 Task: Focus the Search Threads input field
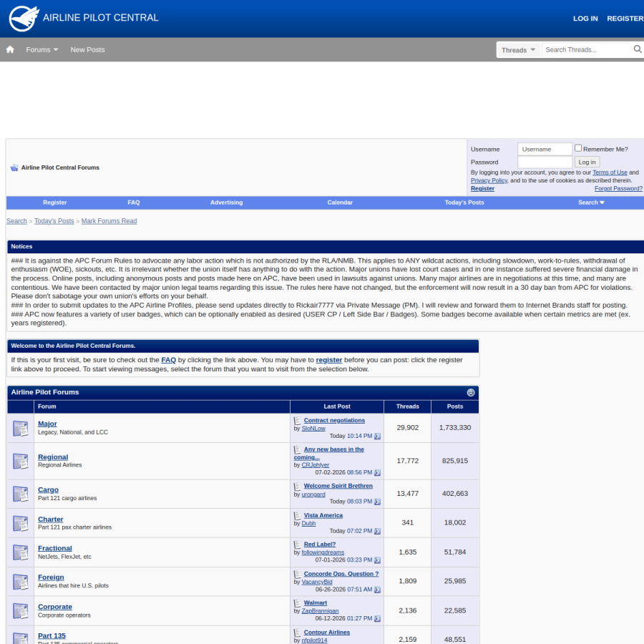coord(586,49)
